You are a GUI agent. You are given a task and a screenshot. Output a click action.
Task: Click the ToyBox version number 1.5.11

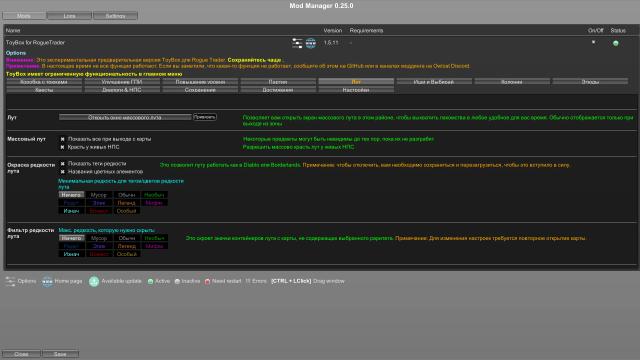click(331, 42)
